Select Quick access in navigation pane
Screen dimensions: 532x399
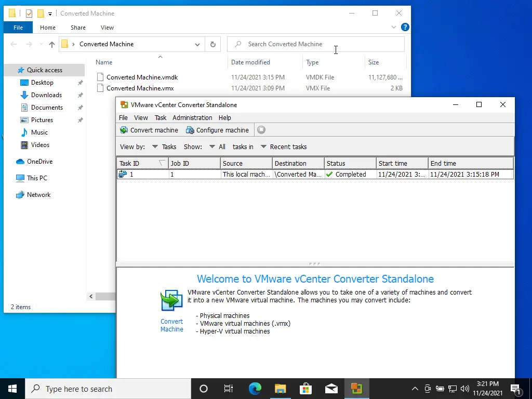(45, 70)
